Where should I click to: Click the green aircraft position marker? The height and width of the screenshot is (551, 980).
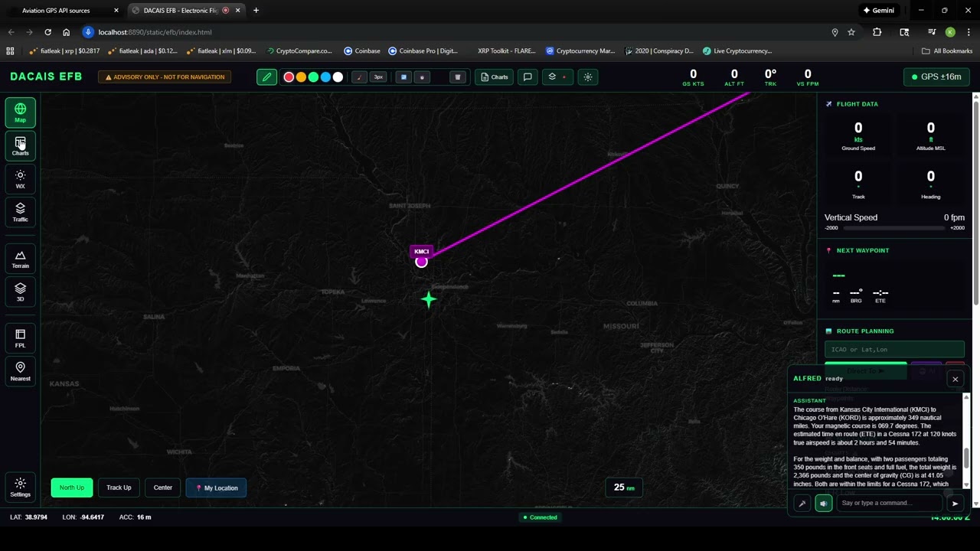click(x=429, y=299)
